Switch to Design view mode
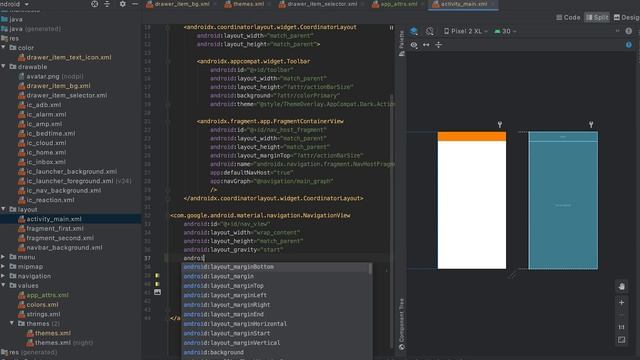Image resolution: width=640 pixels, height=360 pixels. point(627,17)
